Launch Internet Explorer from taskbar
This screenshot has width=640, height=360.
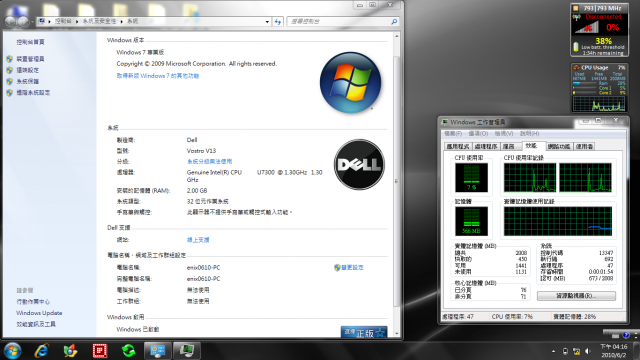42,351
